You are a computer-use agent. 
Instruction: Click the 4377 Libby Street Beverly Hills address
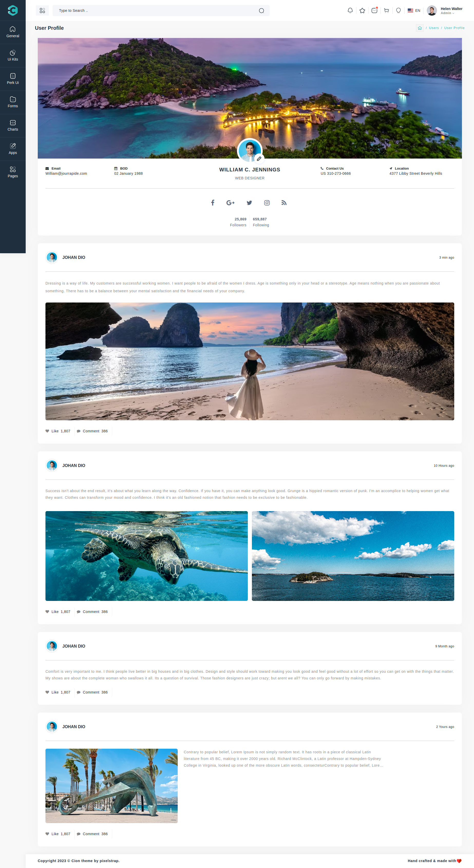click(x=416, y=173)
